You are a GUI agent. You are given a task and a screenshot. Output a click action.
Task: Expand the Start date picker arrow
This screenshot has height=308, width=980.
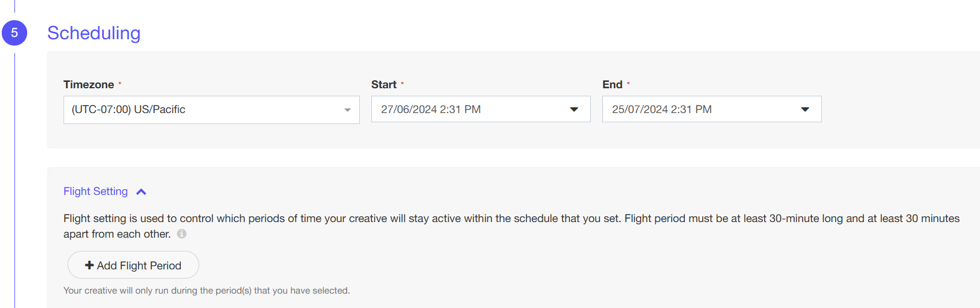click(574, 110)
